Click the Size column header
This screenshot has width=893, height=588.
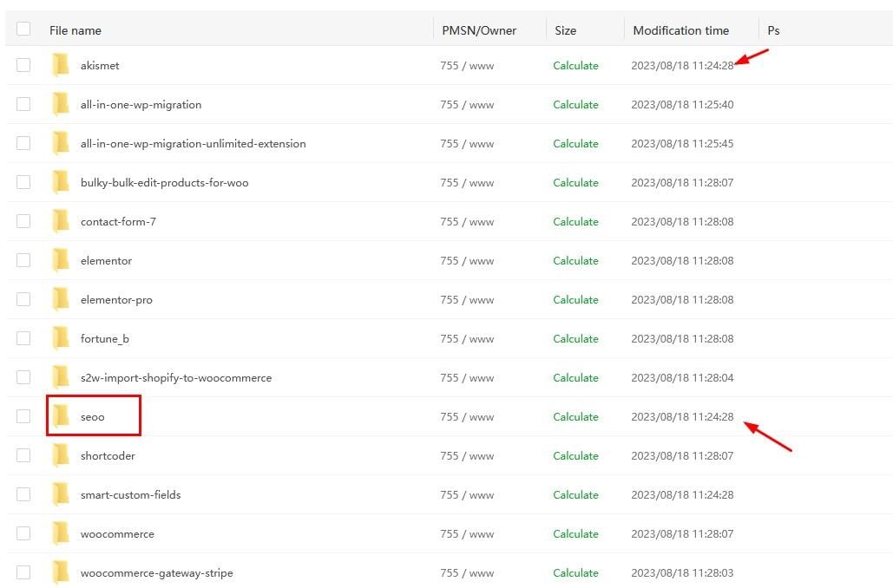[x=565, y=30]
